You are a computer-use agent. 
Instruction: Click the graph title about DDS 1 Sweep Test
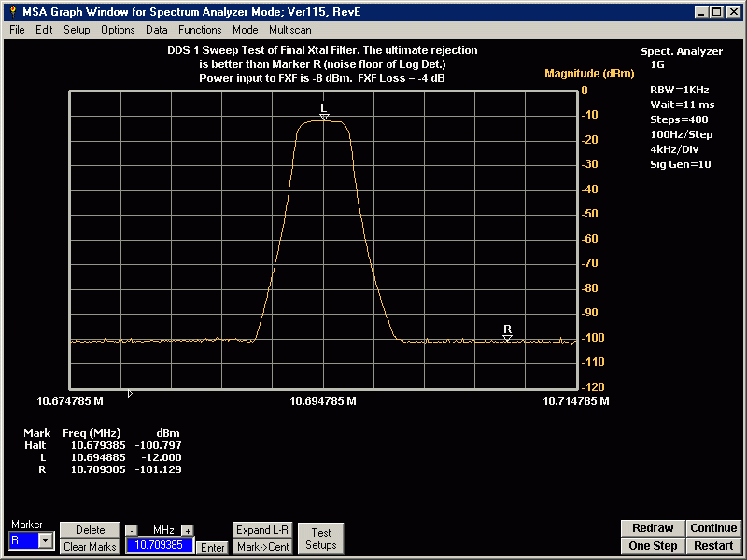pyautogui.click(x=322, y=63)
